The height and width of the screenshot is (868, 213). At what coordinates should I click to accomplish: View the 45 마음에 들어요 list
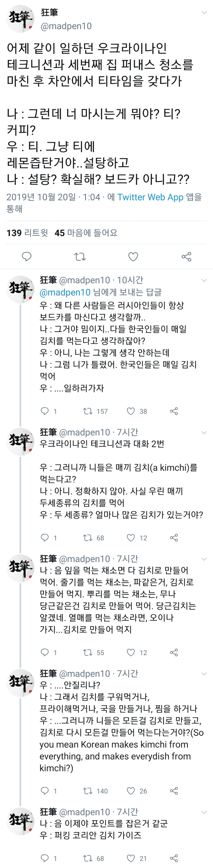86,233
